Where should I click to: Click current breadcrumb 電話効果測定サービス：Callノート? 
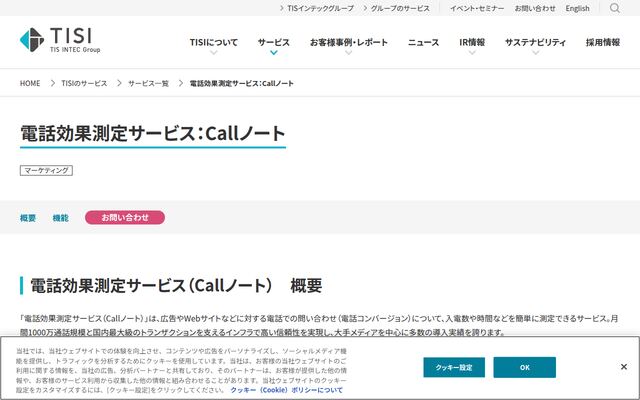(x=242, y=83)
